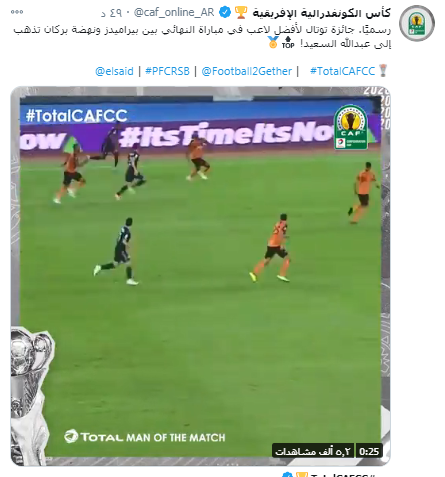The width and height of the screenshot is (445, 477).
Task: Open the tweet's three-dot more menu
Action: click(x=17, y=12)
